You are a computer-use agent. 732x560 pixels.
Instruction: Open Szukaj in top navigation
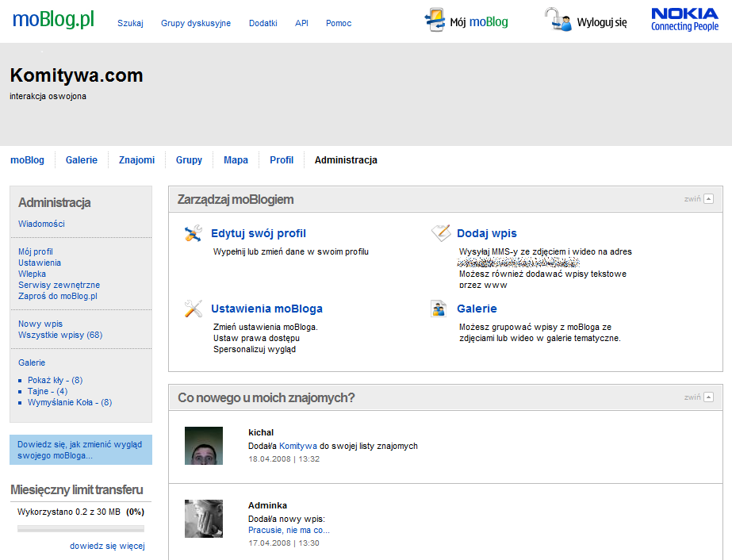[x=130, y=23]
